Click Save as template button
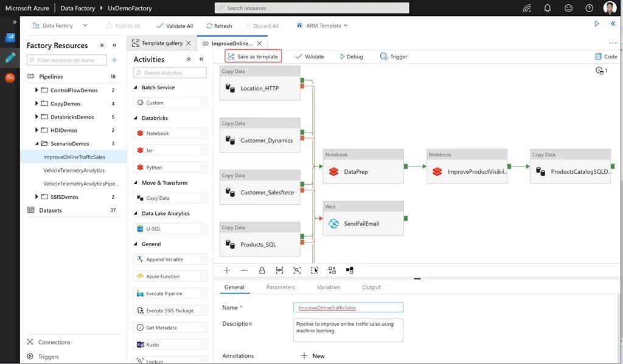 253,57
